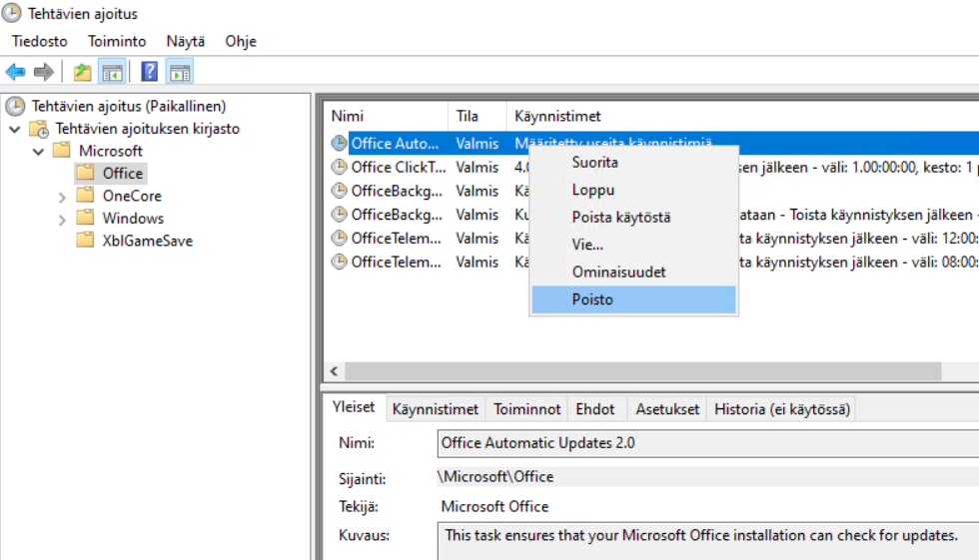This screenshot has width=979, height=560.
Task: Sort by the Käynnistimet column header
Action: point(743,116)
